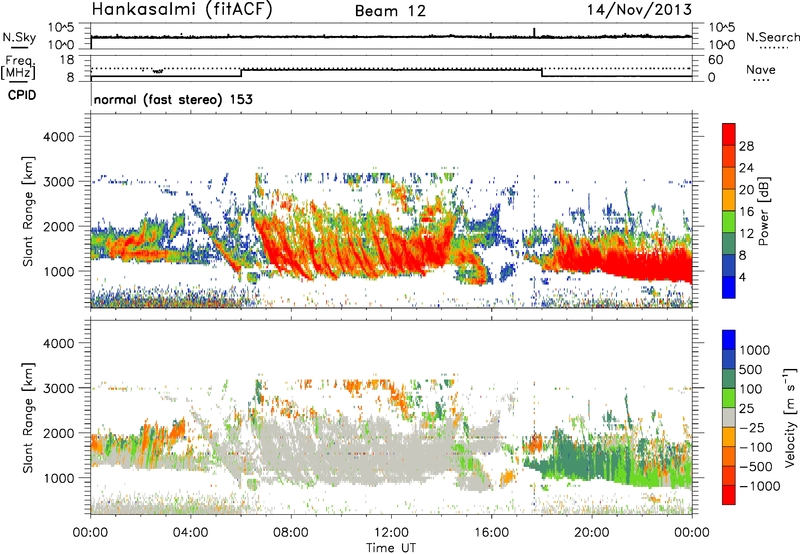
Task: Pick the red bottom segment of Velocity colorbar
Action: (729, 495)
